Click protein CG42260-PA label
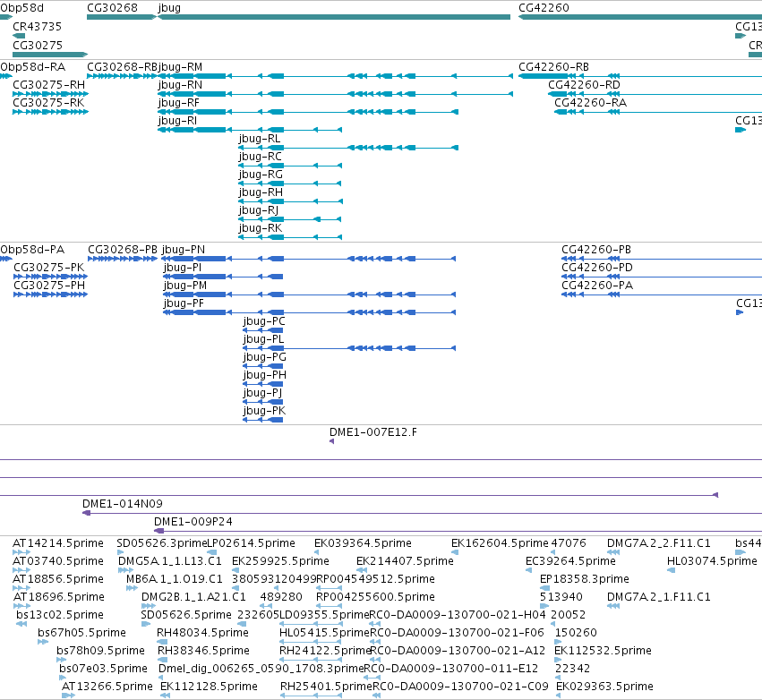The height and width of the screenshot is (700, 762). coord(597,286)
